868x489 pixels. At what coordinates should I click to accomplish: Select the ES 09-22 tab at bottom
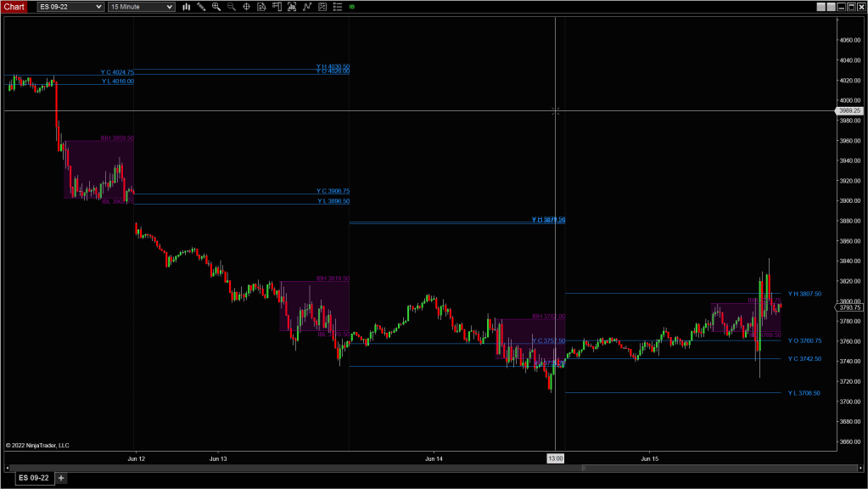(x=34, y=478)
